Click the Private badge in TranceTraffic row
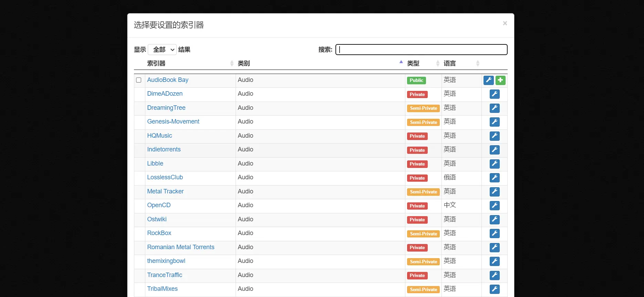The image size is (644, 297). click(x=417, y=276)
